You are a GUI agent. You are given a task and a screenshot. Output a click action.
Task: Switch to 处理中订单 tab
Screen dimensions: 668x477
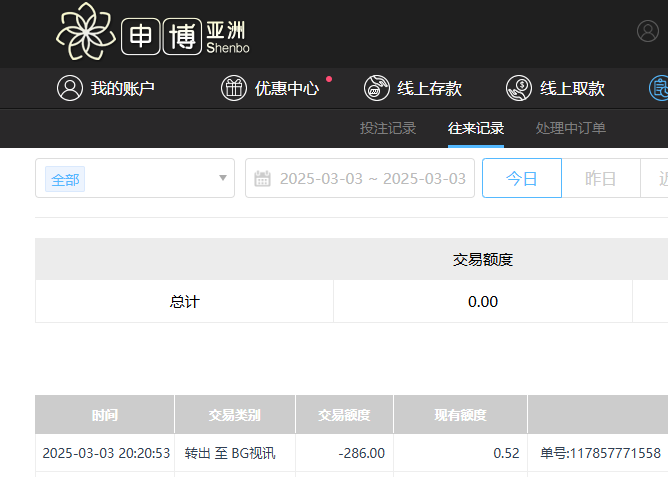[570, 128]
